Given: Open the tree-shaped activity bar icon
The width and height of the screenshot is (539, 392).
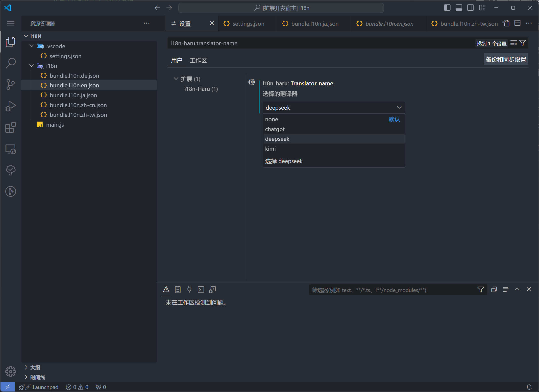Looking at the screenshot, I should tap(10, 170).
